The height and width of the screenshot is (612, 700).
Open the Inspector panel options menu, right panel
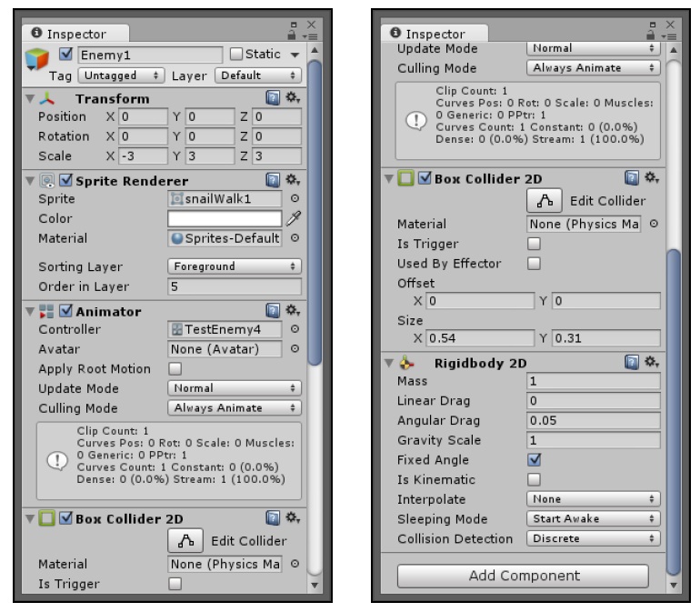(x=669, y=36)
